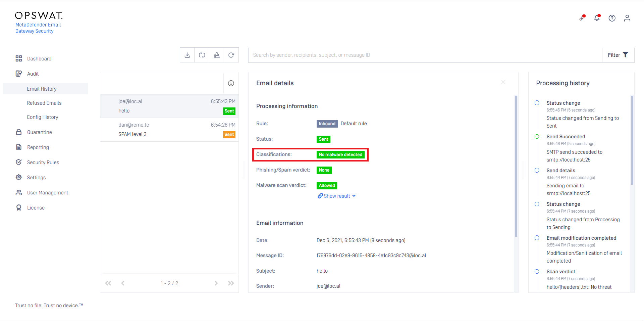Click the Quarantine lock icon
Screen dimensions: 644x321
pos(19,132)
